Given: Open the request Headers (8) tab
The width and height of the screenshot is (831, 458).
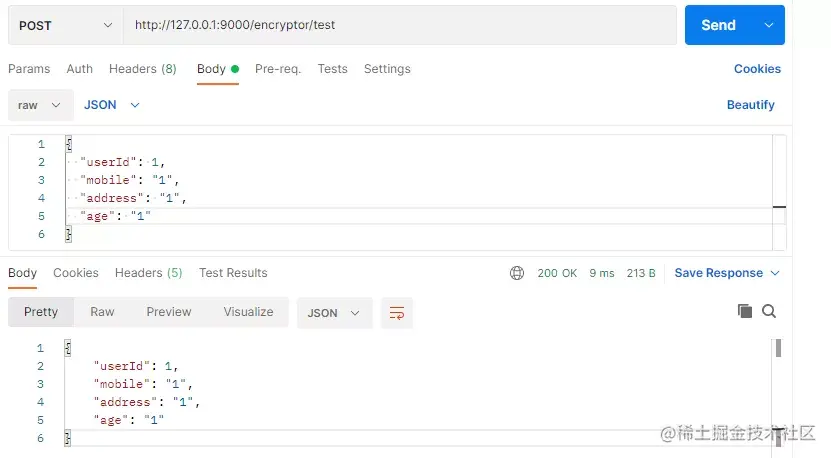Looking at the screenshot, I should coord(143,69).
